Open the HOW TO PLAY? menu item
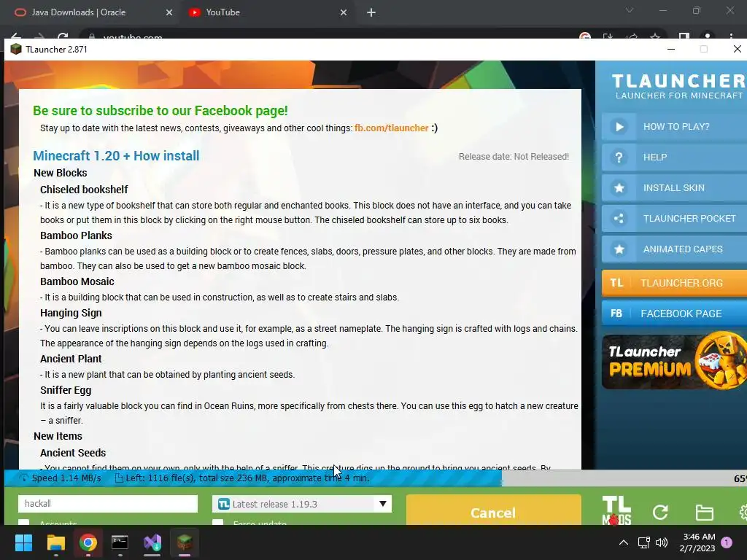747x560 pixels. coord(674,127)
